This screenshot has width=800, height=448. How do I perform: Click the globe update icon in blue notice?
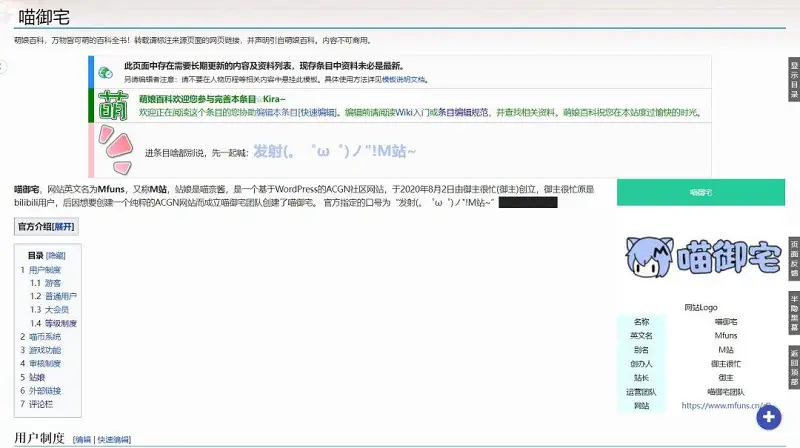(x=106, y=72)
